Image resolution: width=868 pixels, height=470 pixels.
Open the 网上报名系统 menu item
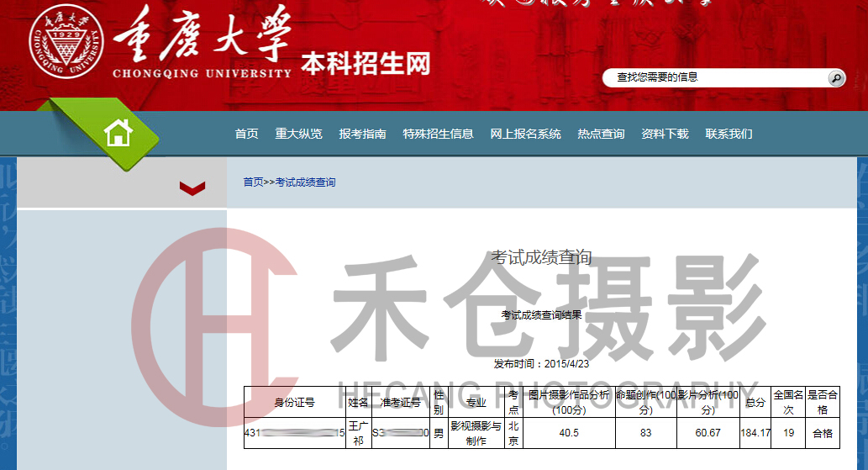click(525, 134)
